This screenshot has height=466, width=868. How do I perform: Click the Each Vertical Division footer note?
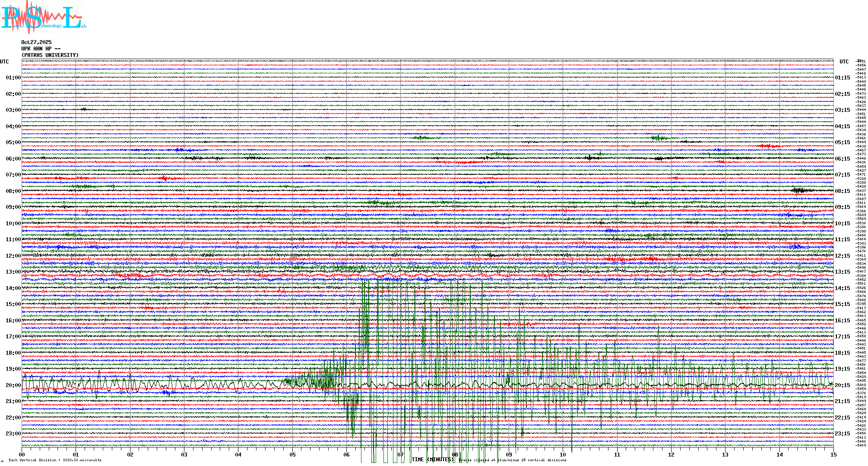click(x=55, y=460)
